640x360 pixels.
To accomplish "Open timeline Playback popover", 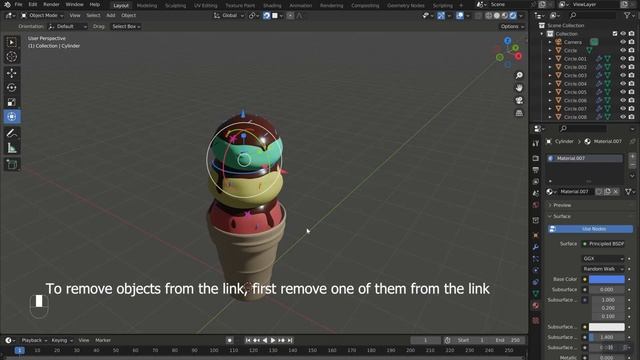I will pyautogui.click(x=34, y=340).
